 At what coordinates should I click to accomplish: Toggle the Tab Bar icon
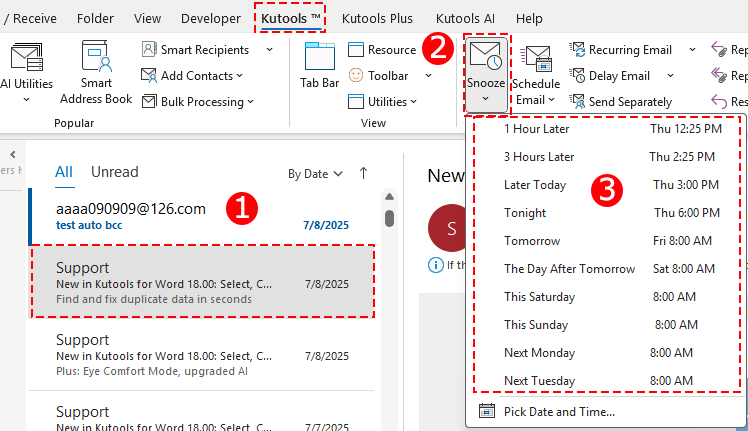(320, 58)
